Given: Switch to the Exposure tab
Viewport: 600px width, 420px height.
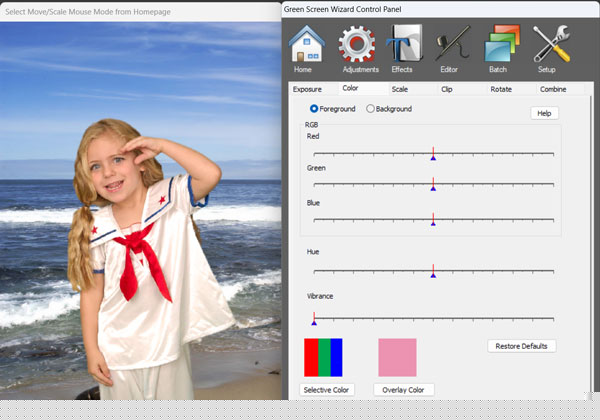Looking at the screenshot, I should pyautogui.click(x=307, y=89).
